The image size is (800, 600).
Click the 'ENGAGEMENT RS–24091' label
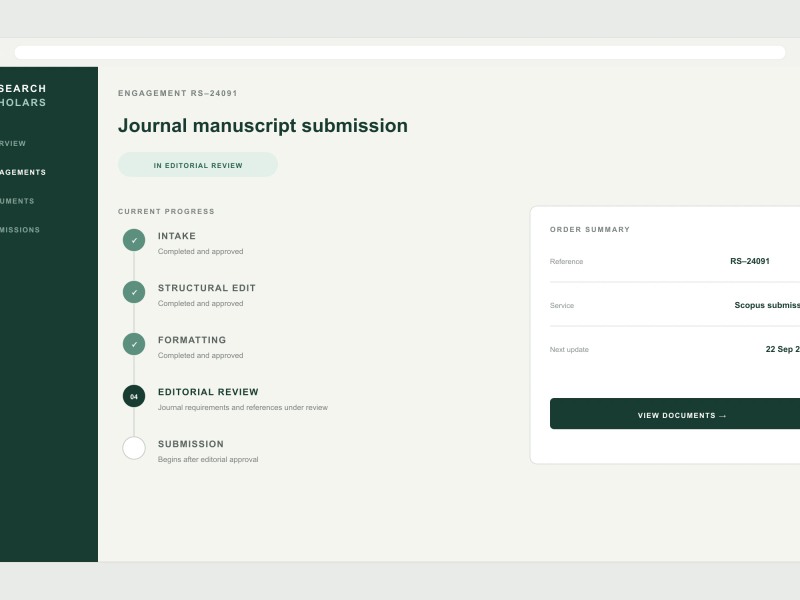(178, 93)
